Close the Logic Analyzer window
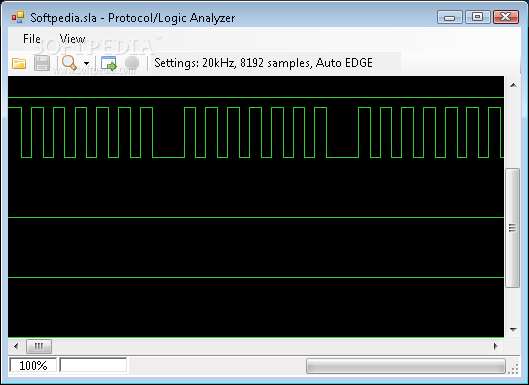The height and width of the screenshot is (385, 529). coord(506,17)
